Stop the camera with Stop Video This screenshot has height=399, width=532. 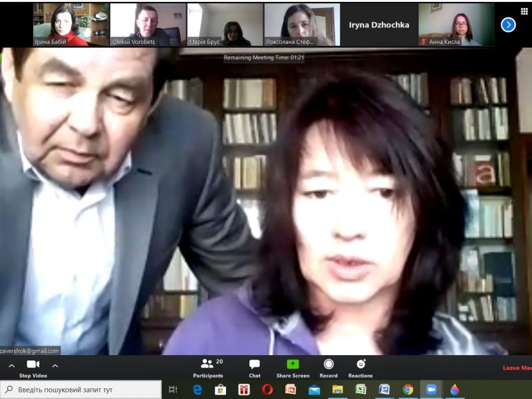[x=33, y=368]
